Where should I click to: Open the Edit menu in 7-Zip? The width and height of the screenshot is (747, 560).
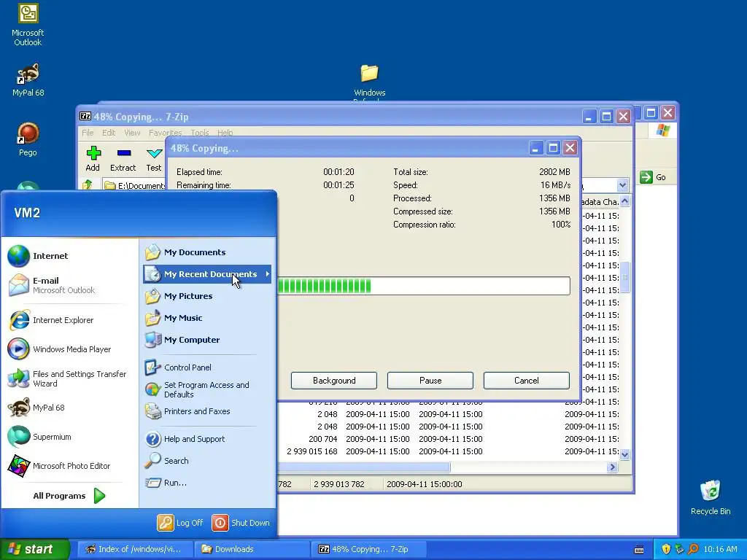pyautogui.click(x=109, y=133)
